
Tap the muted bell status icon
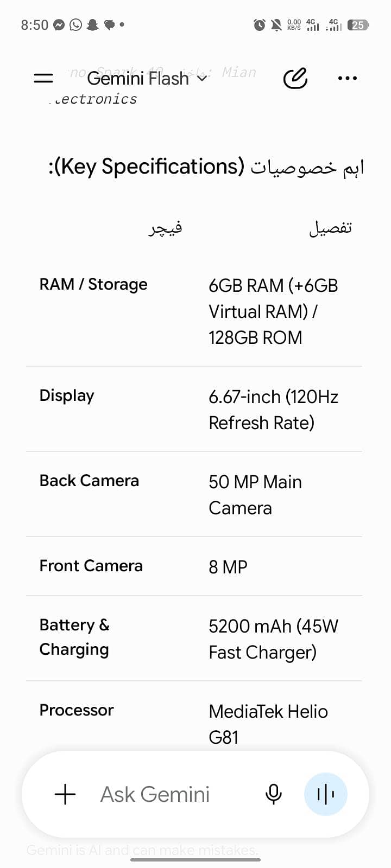pos(276,24)
